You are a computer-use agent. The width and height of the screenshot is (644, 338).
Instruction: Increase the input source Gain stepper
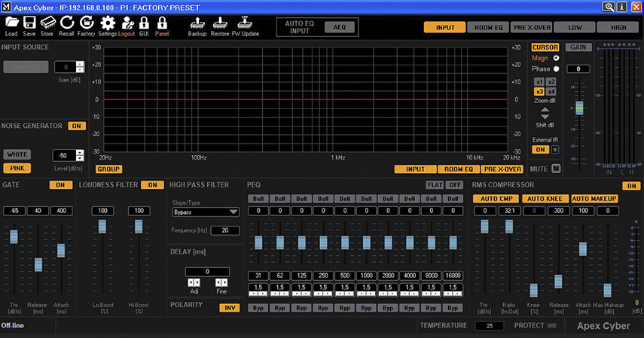81,64
